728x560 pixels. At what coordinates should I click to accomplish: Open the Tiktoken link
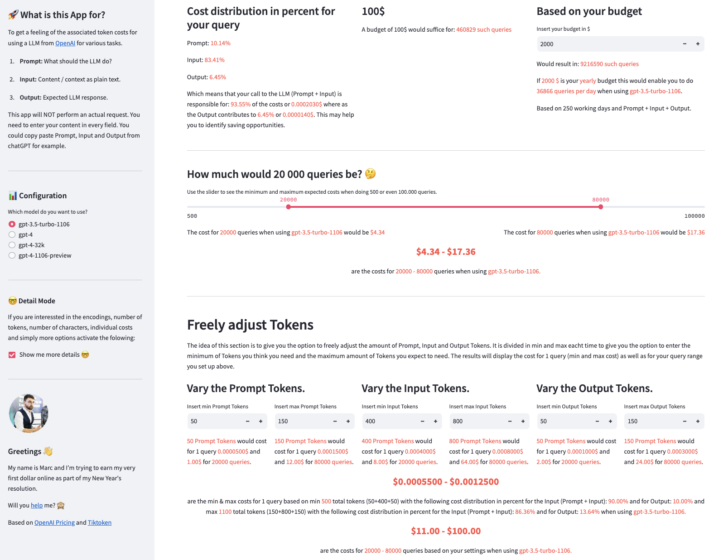click(x=99, y=522)
